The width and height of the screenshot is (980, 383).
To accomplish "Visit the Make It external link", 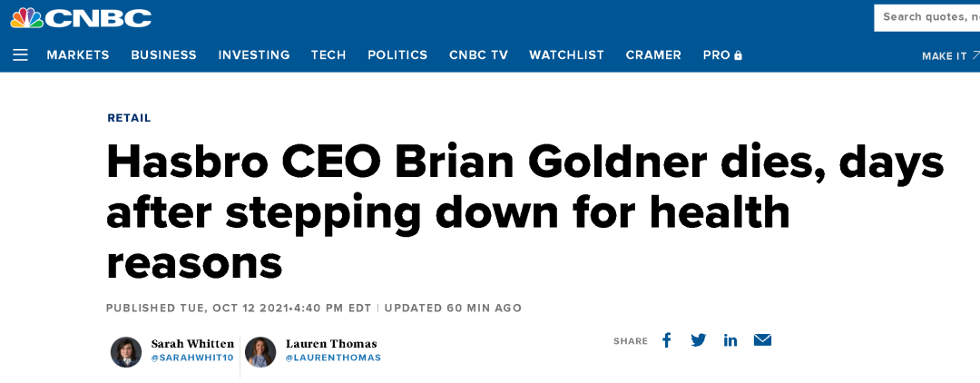I will click(x=950, y=56).
